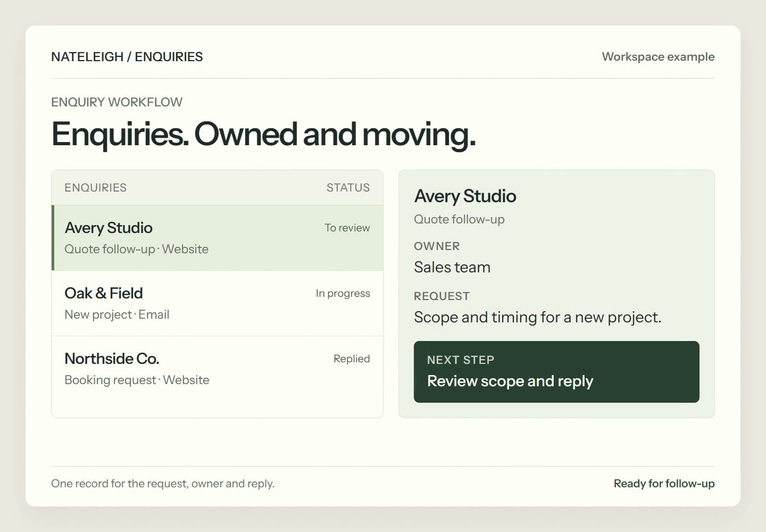Click the 'Review scope and reply' next step
This screenshot has width=766, height=532.
click(510, 381)
